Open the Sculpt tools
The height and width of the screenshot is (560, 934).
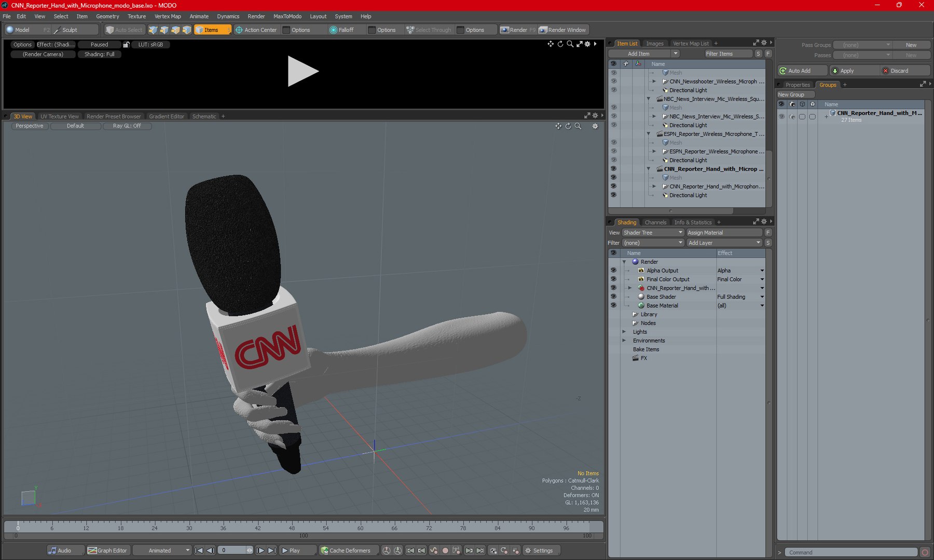(x=76, y=30)
